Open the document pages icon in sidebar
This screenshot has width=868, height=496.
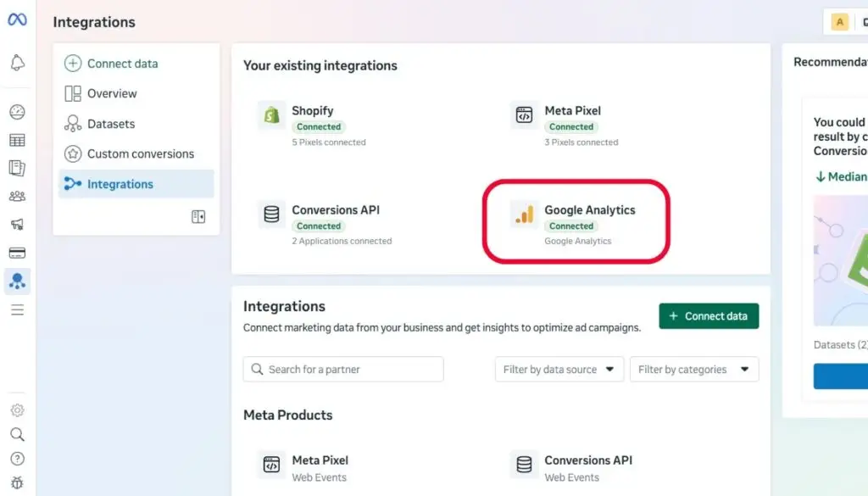[17, 168]
